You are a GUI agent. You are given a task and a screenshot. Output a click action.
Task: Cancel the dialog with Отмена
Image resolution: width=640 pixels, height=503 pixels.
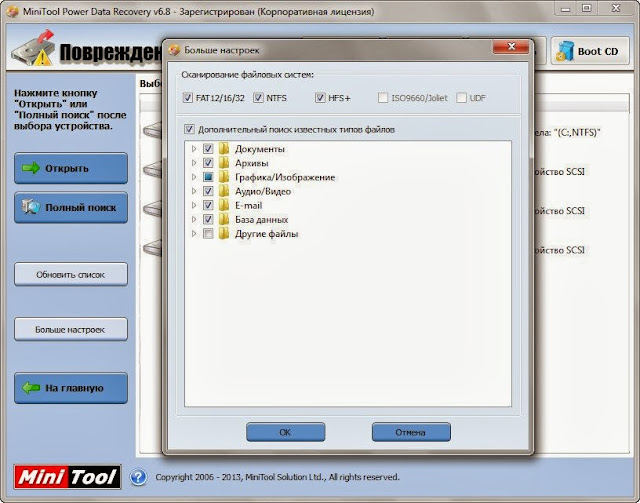(411, 432)
